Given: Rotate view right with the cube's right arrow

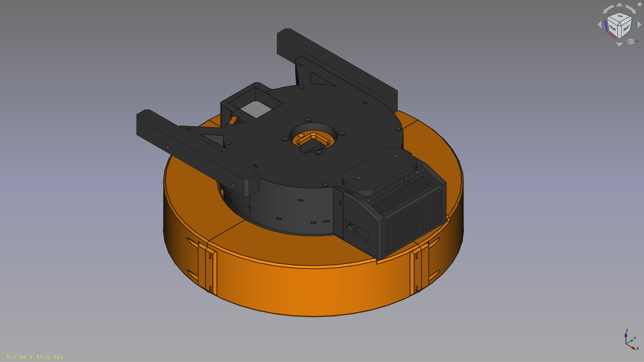Looking at the screenshot, I should tap(639, 24).
